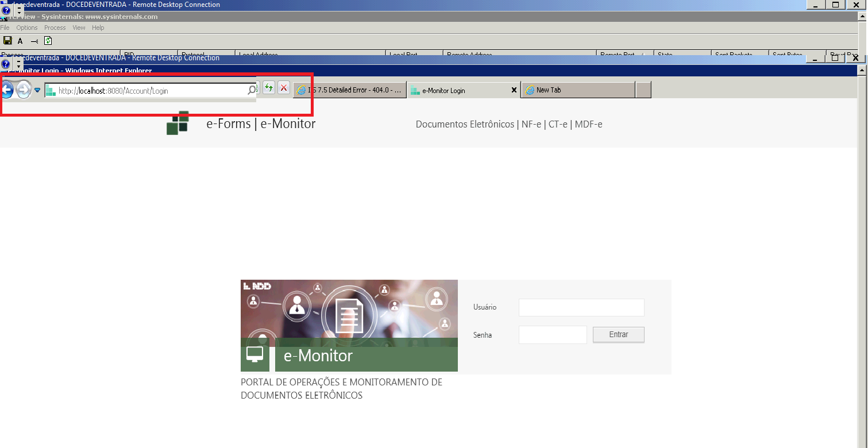Refresh the page with the green arrows icon
The width and height of the screenshot is (868, 448).
click(269, 88)
